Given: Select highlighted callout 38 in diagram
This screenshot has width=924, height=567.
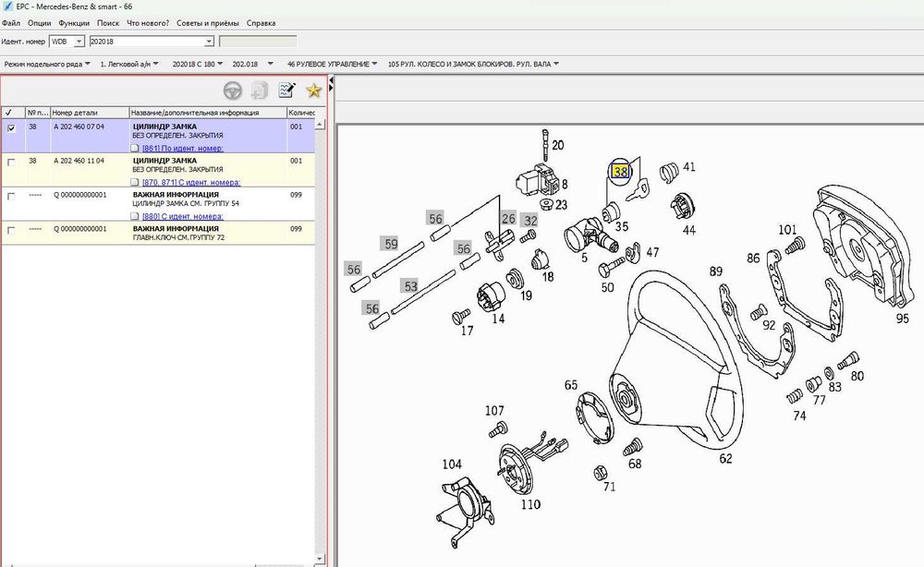Looking at the screenshot, I should 620,172.
